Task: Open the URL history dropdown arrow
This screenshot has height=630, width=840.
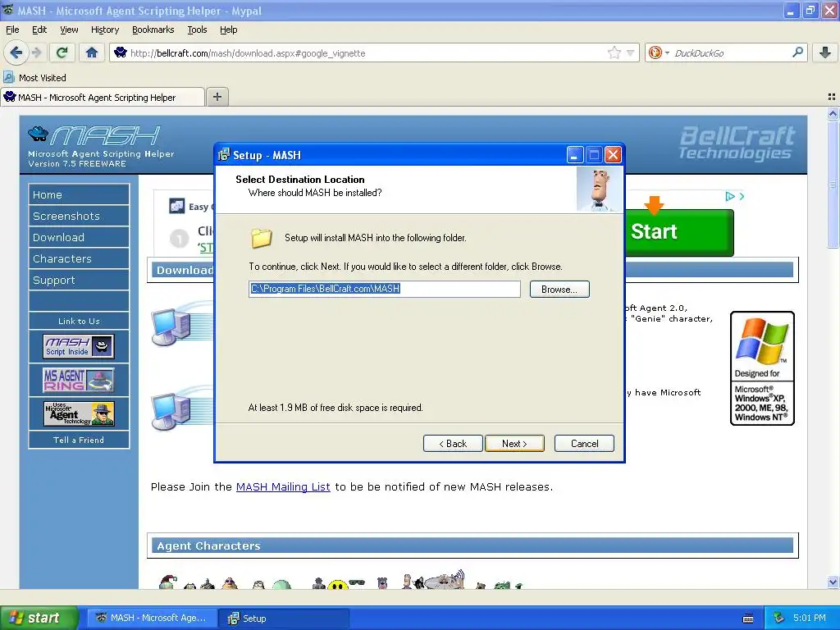Action: tap(631, 53)
